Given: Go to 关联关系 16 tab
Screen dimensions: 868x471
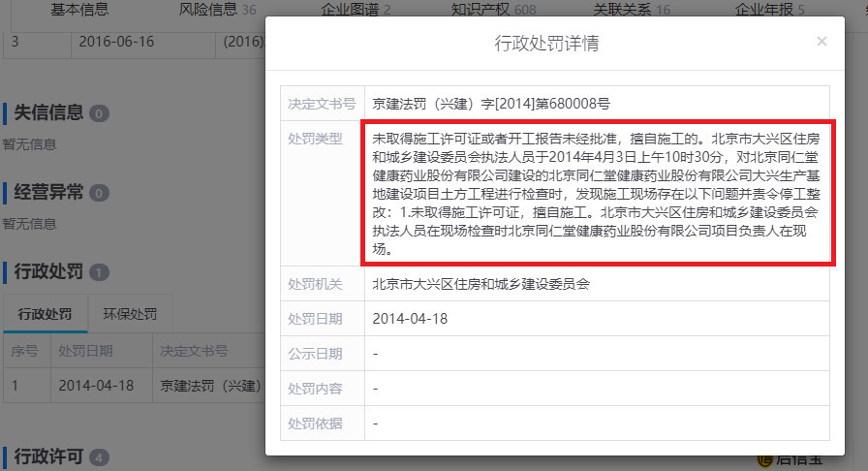Looking at the screenshot, I should tap(632, 10).
